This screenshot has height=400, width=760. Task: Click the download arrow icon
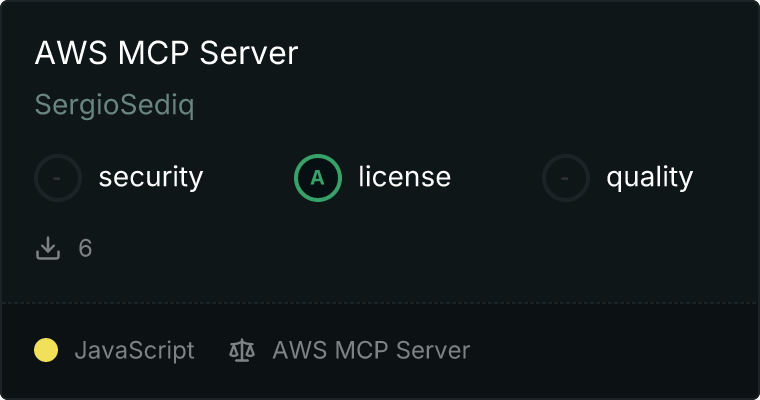pos(48,248)
